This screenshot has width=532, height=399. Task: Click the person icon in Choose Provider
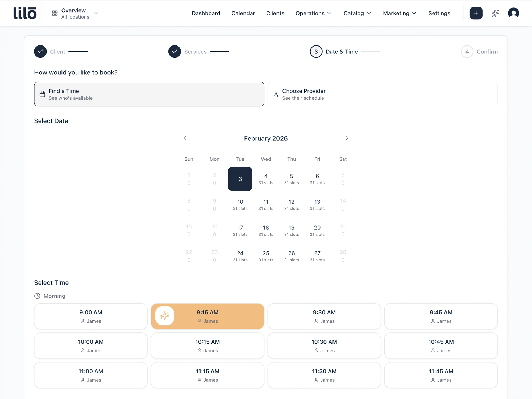click(x=276, y=94)
